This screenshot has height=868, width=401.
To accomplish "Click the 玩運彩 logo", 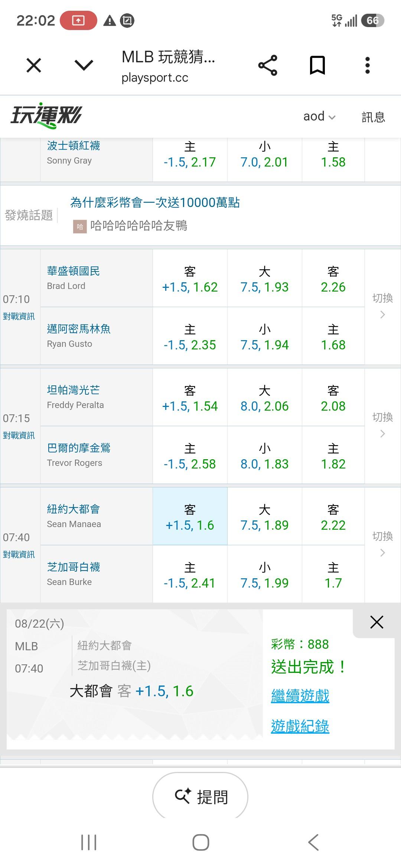I will click(x=46, y=116).
